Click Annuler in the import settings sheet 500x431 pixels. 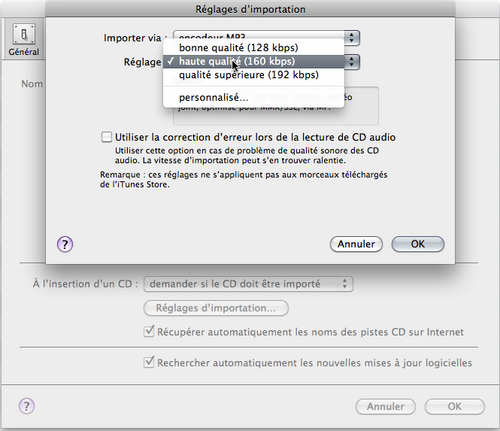[x=356, y=244]
